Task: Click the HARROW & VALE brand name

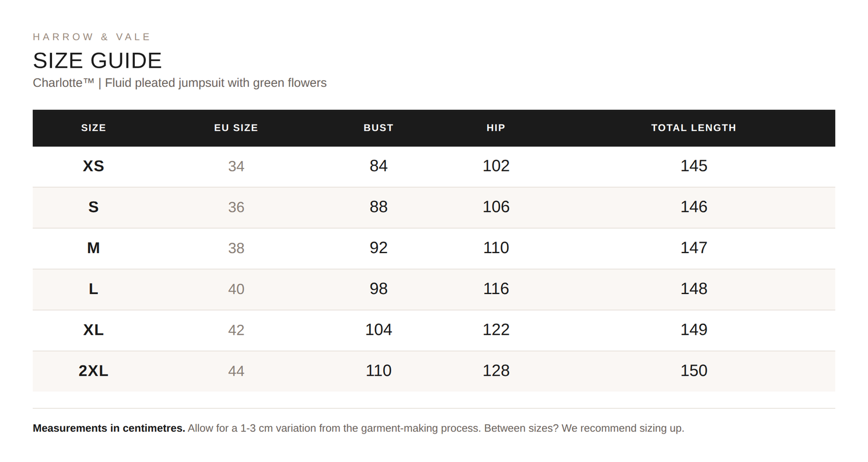Action: tap(91, 37)
